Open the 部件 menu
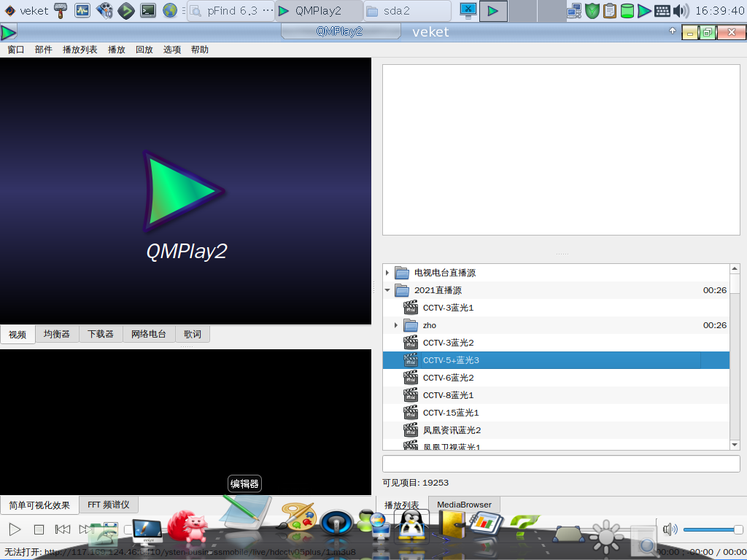This screenshot has height=560, width=747. click(43, 50)
